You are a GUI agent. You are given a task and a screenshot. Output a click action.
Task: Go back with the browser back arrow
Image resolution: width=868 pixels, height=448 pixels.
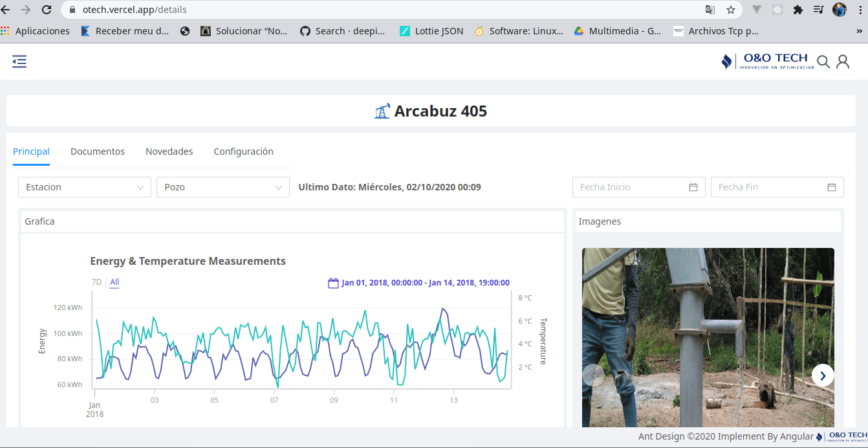[6, 10]
